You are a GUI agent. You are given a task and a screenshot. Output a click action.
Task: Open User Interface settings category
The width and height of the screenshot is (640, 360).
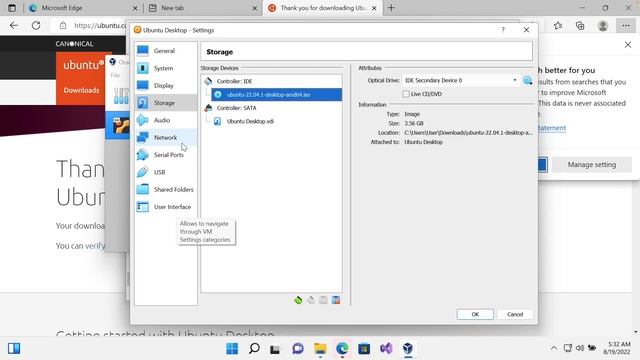(165, 207)
